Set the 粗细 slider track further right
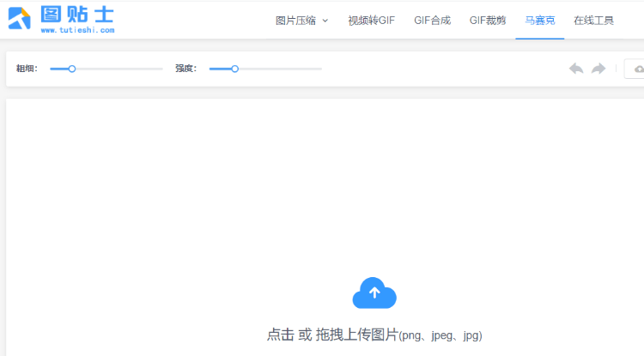Screen dimensions: 644x356 (119, 69)
